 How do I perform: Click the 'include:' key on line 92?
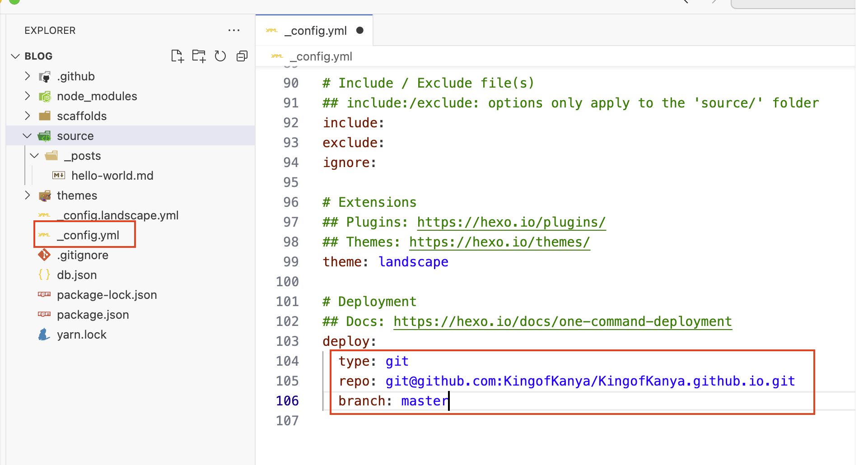tap(353, 123)
